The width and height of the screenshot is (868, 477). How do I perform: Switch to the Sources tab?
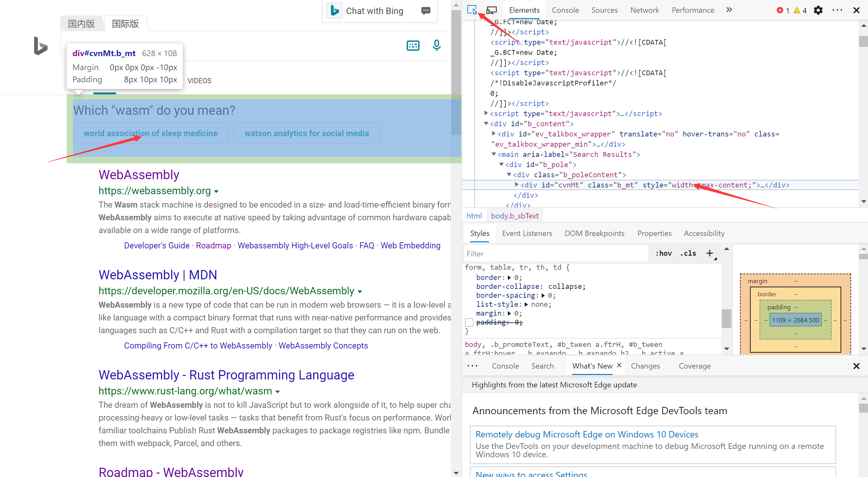coord(604,10)
